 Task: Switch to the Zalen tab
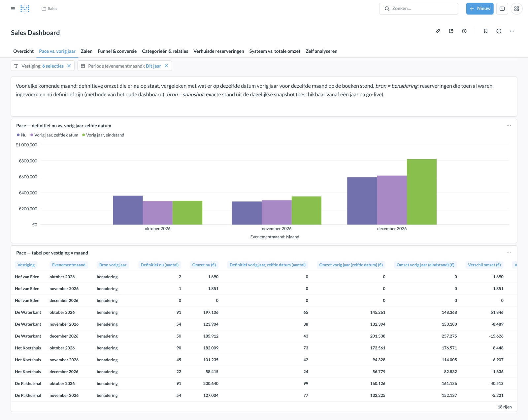click(86, 51)
